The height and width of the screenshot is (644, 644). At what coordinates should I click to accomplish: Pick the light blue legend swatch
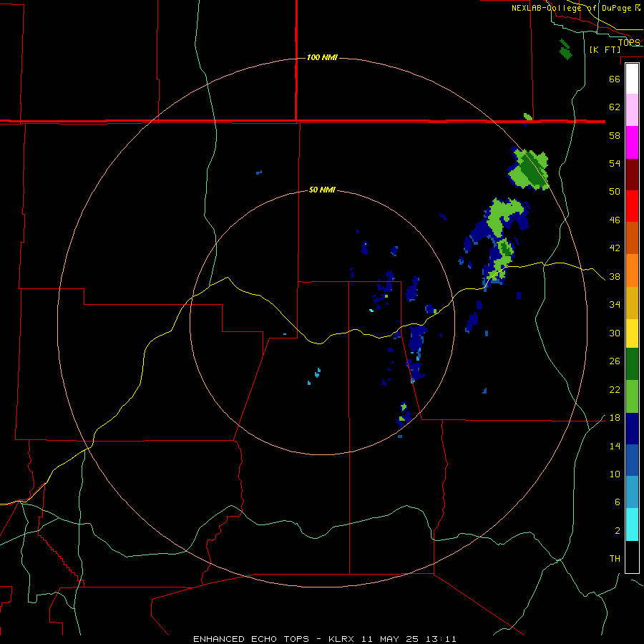[632, 492]
